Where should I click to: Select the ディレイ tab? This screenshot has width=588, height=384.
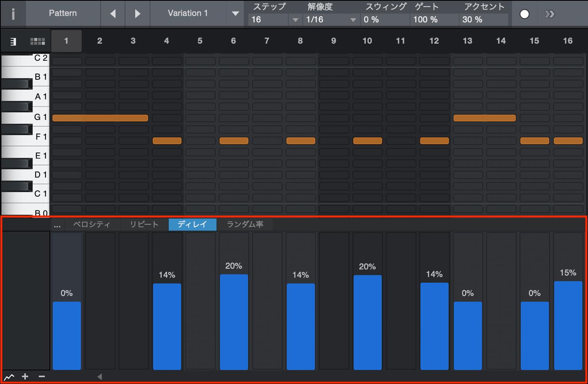click(x=192, y=224)
